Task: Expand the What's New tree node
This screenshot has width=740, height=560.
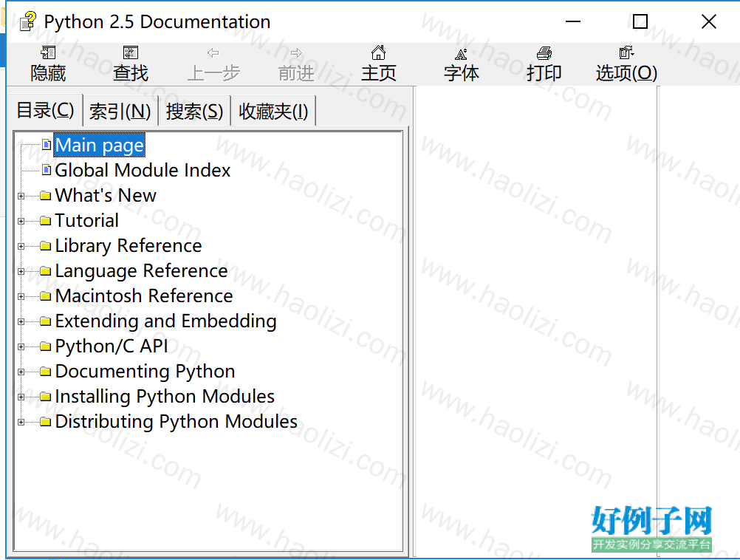Action: pos(21,196)
